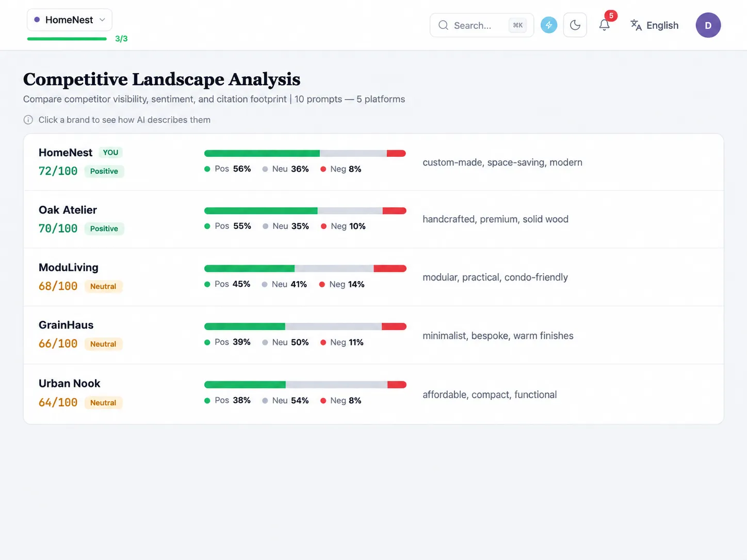The width and height of the screenshot is (747, 560).
Task: Toggle dark mode with the moon icon
Action: (x=575, y=25)
